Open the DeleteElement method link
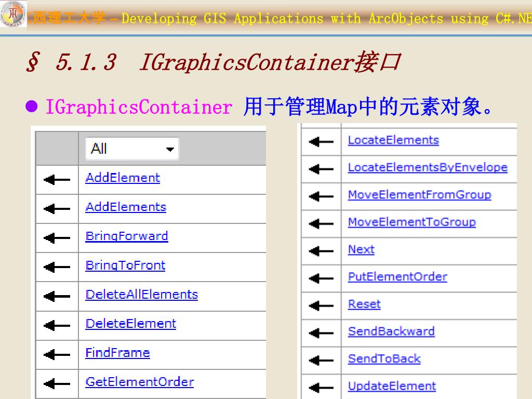The image size is (532, 399). coord(130,324)
